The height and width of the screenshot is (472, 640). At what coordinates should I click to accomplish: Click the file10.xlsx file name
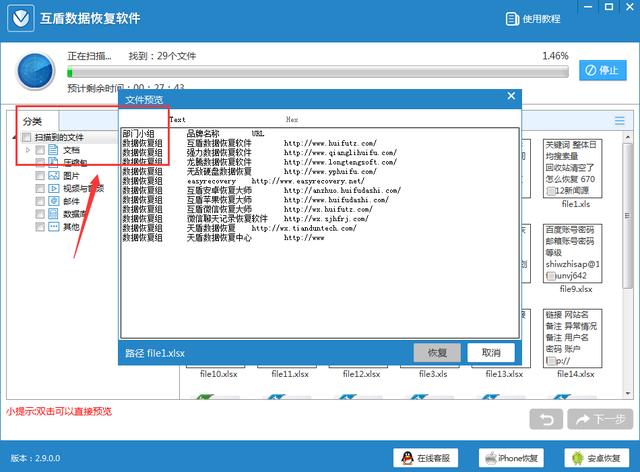click(x=218, y=374)
